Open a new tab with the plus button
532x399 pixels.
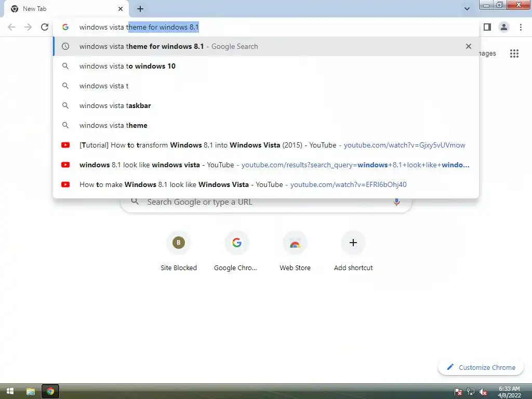click(140, 9)
